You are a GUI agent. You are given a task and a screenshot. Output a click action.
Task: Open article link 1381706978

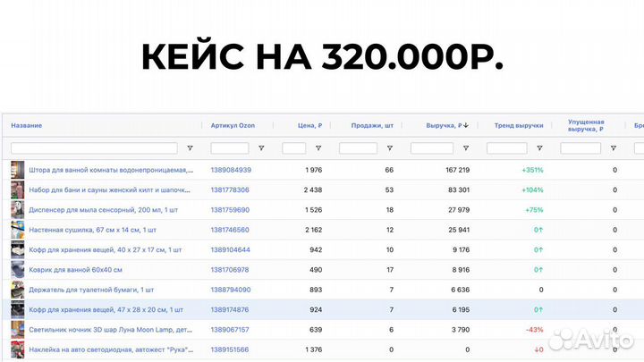[230, 270]
